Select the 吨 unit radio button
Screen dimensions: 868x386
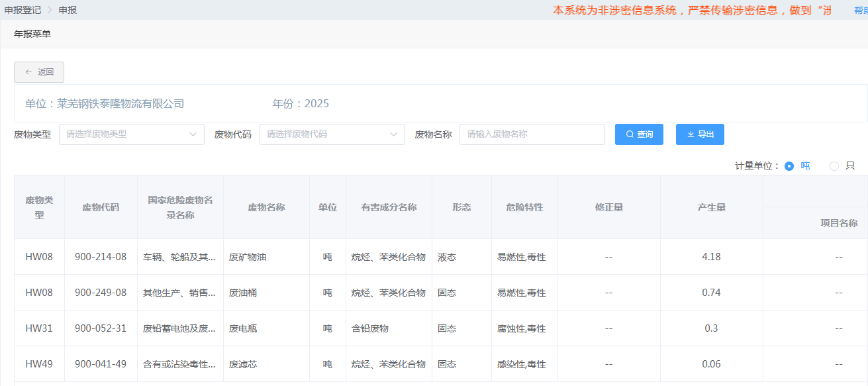point(789,166)
